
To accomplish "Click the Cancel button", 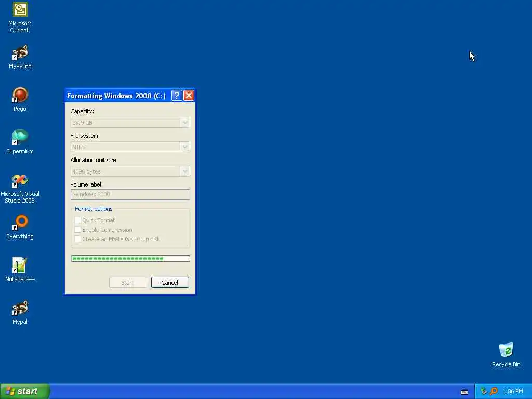I will click(170, 282).
